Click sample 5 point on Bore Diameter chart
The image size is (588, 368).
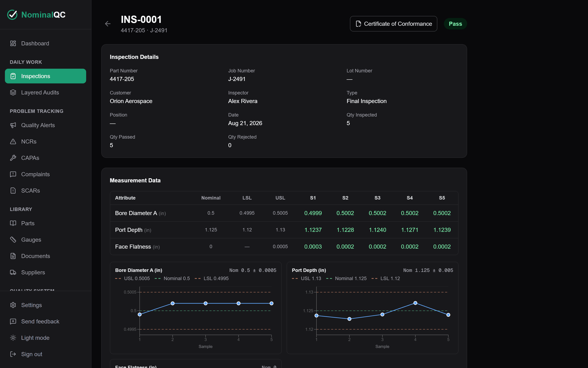[x=271, y=303]
